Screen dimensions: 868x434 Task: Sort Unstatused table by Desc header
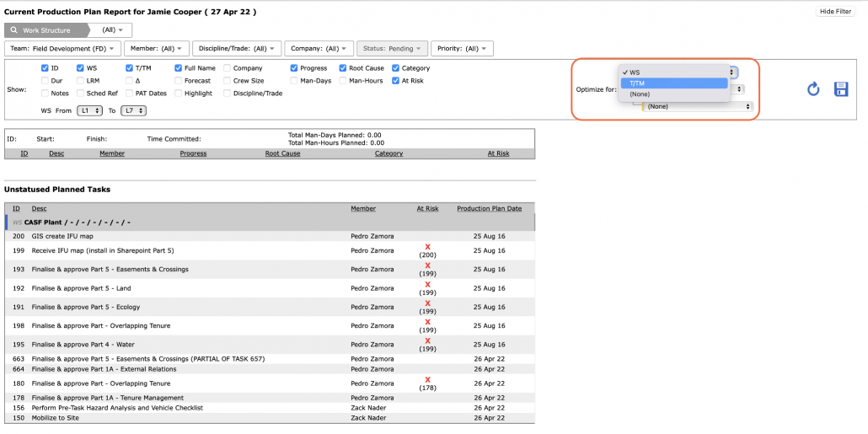pos(39,209)
